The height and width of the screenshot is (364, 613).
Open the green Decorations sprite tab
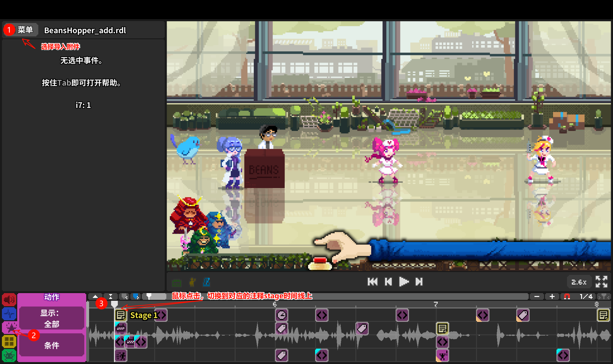point(9,355)
